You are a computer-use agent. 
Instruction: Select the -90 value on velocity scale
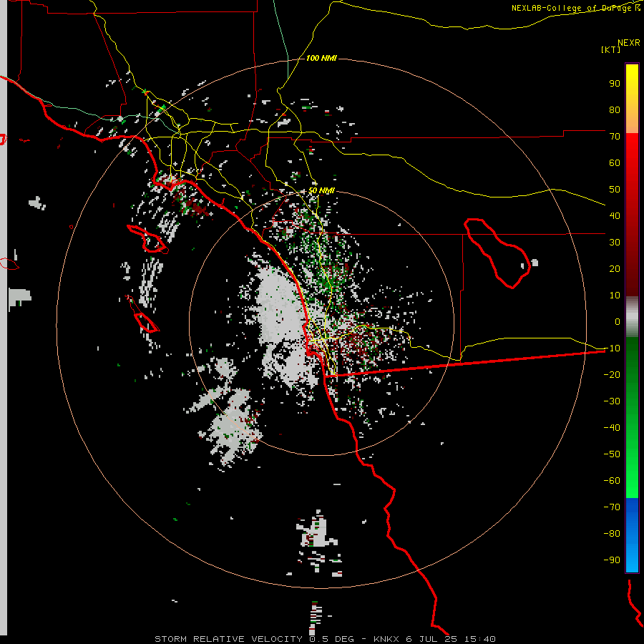click(612, 560)
